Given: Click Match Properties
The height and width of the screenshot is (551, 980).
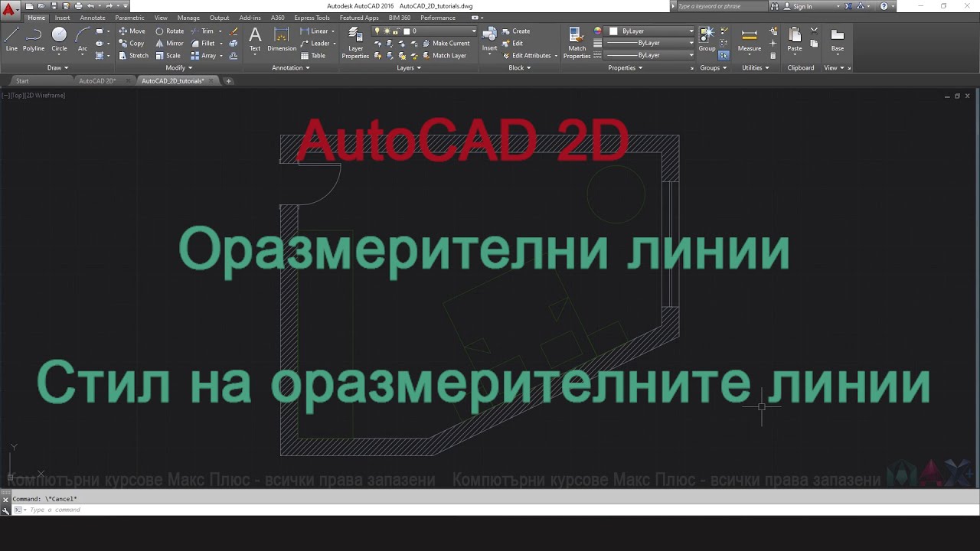Looking at the screenshot, I should (x=577, y=43).
